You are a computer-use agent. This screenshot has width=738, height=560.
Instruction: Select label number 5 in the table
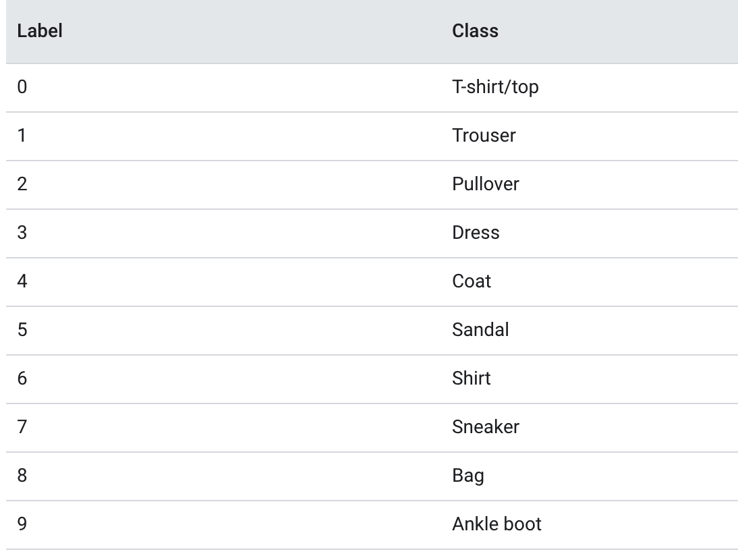[x=22, y=330]
